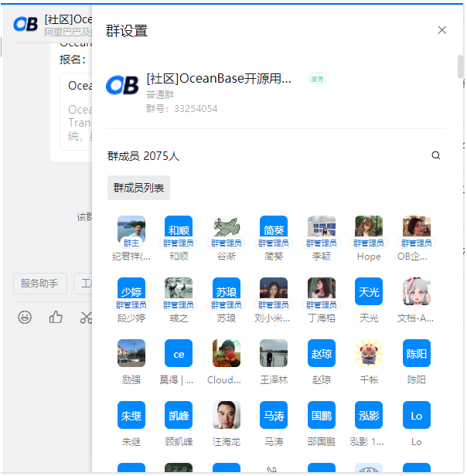Open member 莫得 ce avatar
This screenshot has height=476, width=467.
tap(179, 353)
